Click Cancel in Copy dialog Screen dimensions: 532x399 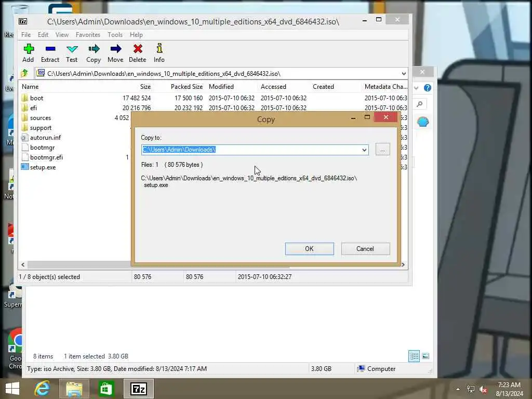tap(365, 249)
